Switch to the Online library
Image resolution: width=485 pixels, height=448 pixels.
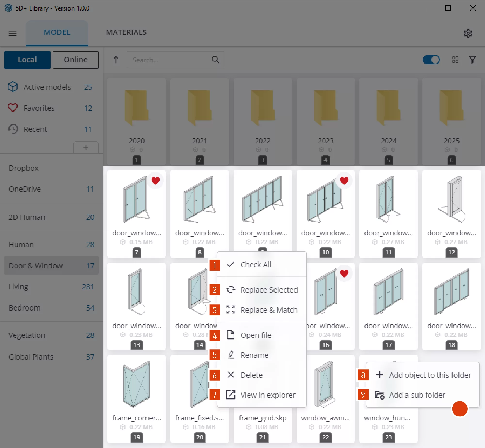(x=75, y=60)
